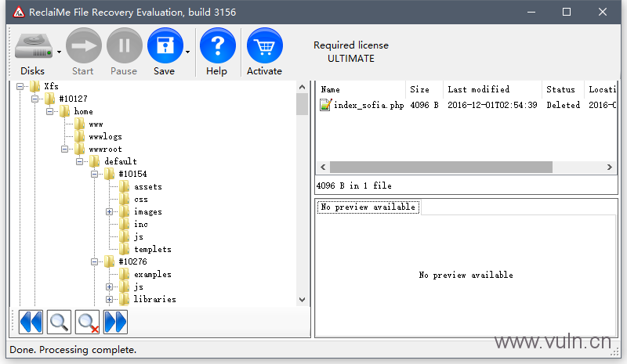Click the 2016-12-01T02:54:39 modified date

492,105
